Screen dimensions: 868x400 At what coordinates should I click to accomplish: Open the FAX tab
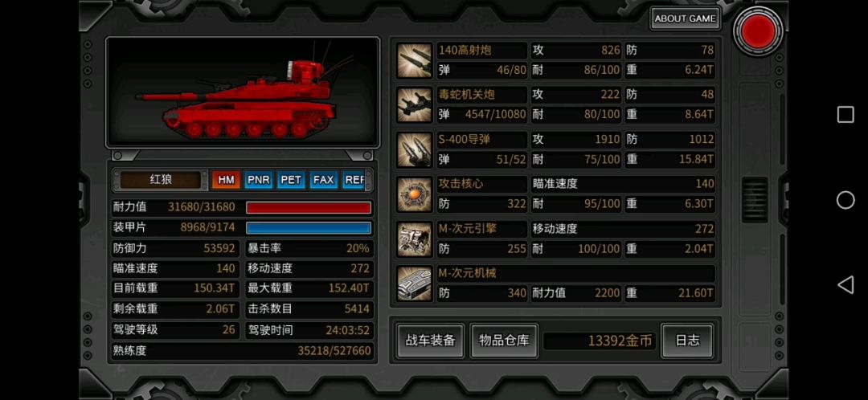coord(324,180)
